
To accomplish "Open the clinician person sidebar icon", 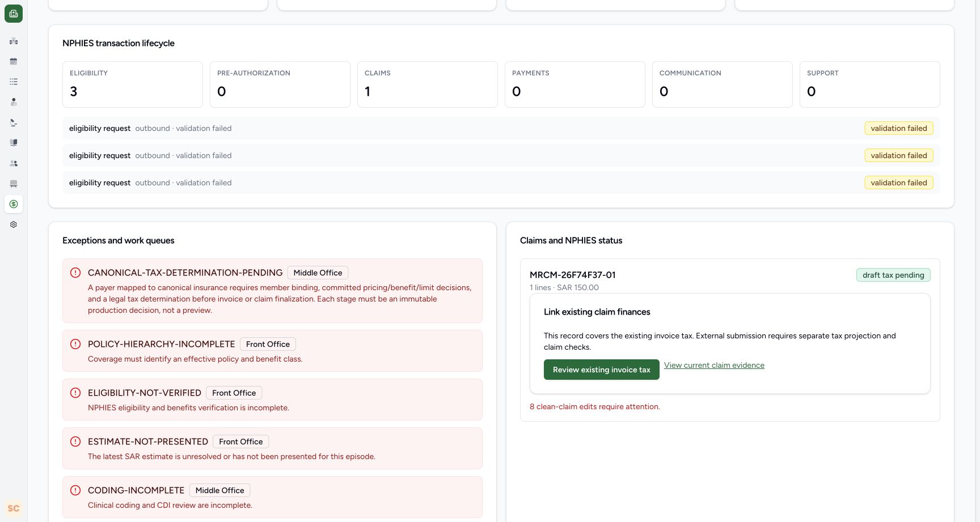I will [14, 102].
